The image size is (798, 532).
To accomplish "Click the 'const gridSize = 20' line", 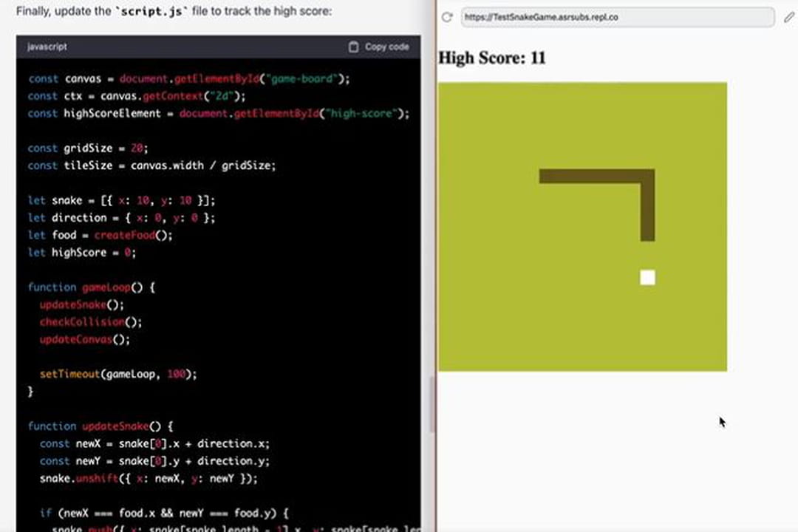I will [x=88, y=149].
